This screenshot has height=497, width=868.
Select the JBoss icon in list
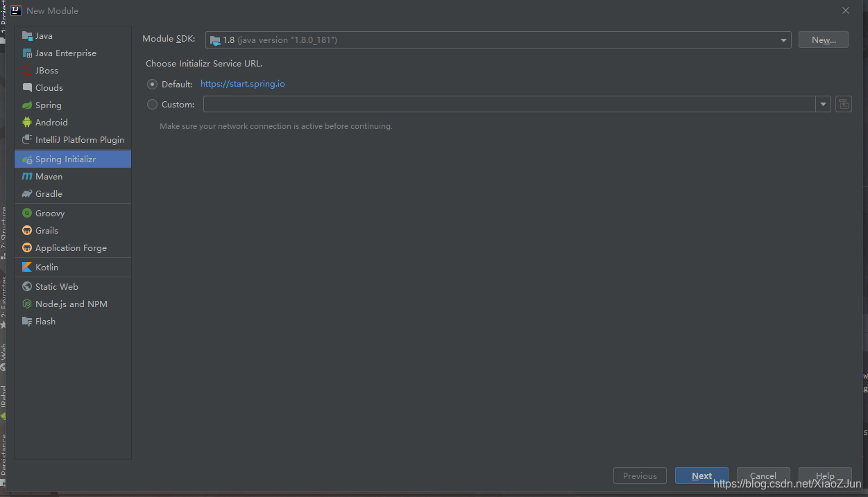coord(27,70)
